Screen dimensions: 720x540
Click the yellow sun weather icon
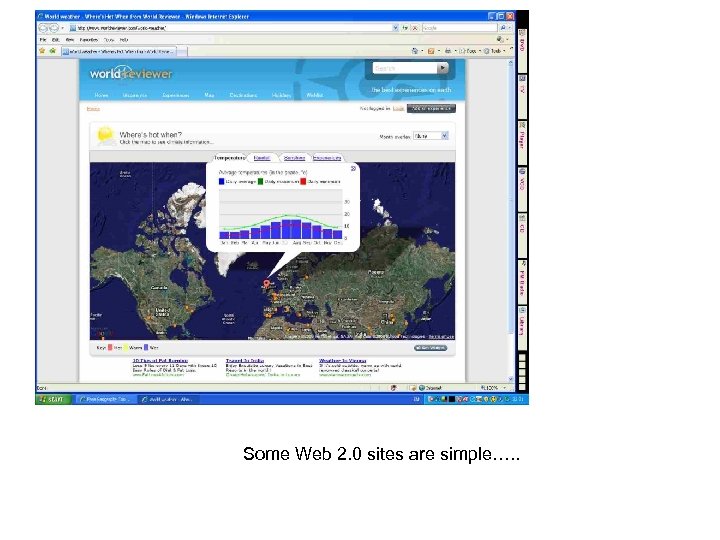105,135
